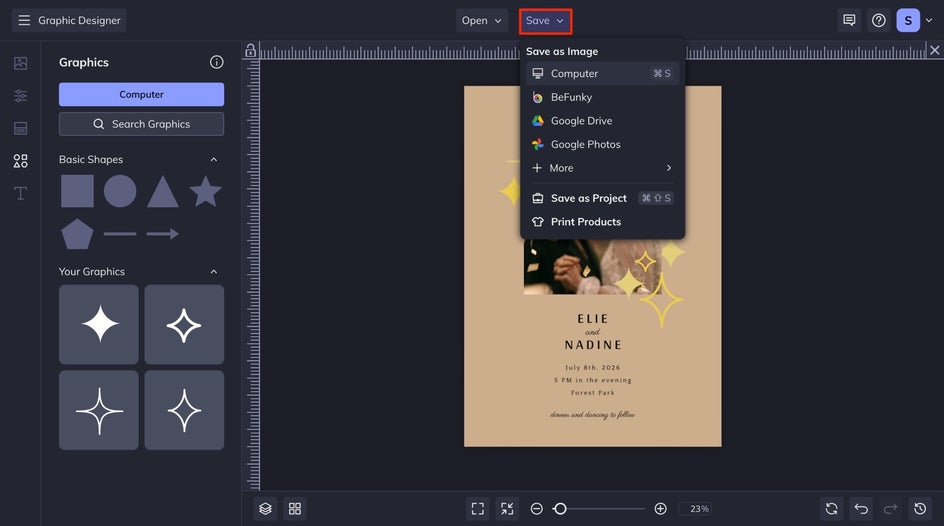Click the Computer upload button
This screenshot has width=944, height=526.
click(x=141, y=94)
